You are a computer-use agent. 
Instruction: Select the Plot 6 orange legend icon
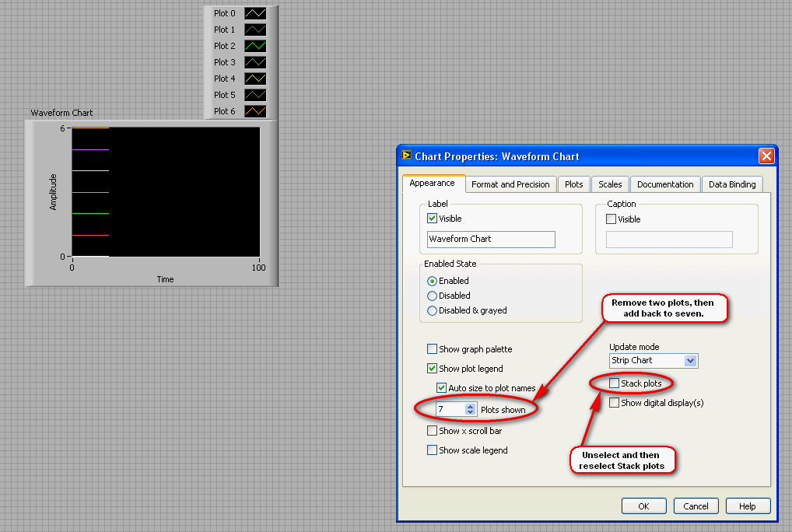(x=255, y=111)
